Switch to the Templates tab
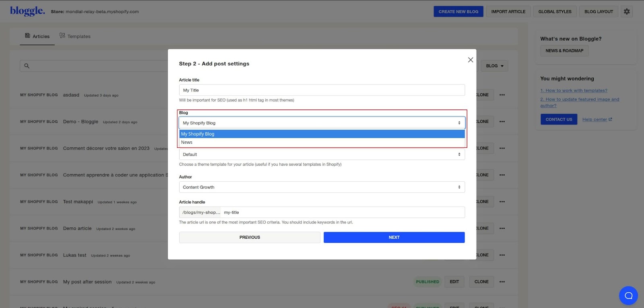Image resolution: width=644 pixels, height=308 pixels. pos(75,36)
